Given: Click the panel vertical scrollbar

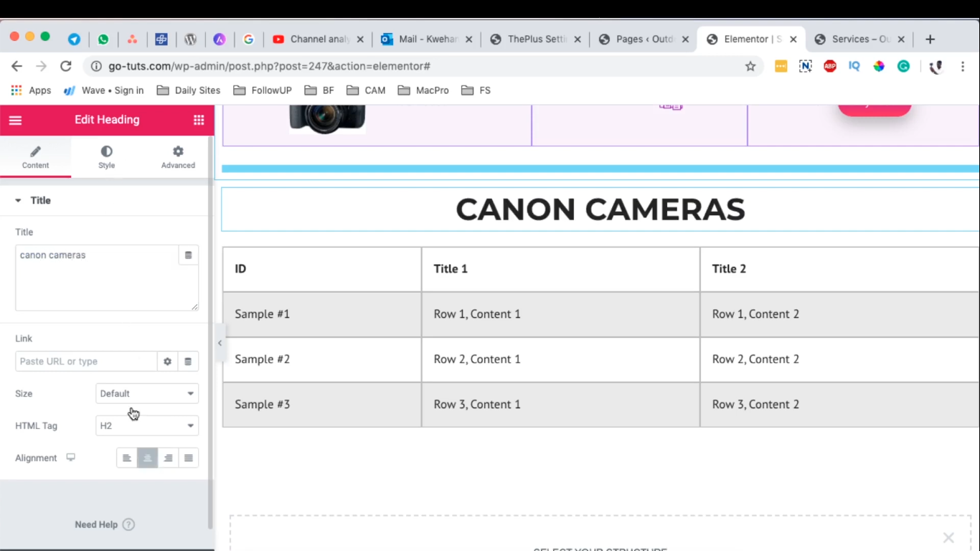Looking at the screenshot, I should click(210, 331).
